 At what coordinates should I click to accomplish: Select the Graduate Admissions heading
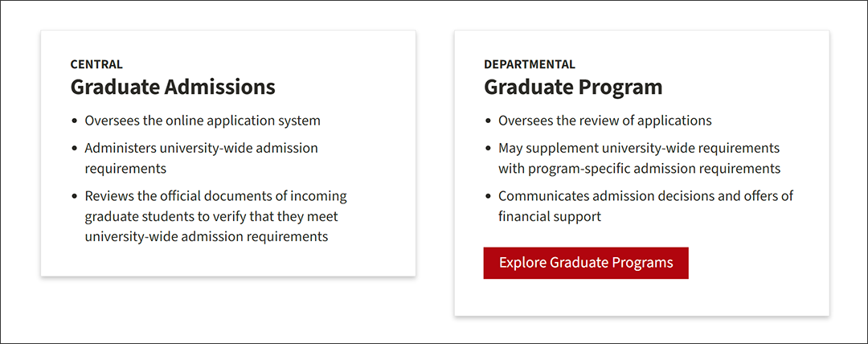coord(173,88)
